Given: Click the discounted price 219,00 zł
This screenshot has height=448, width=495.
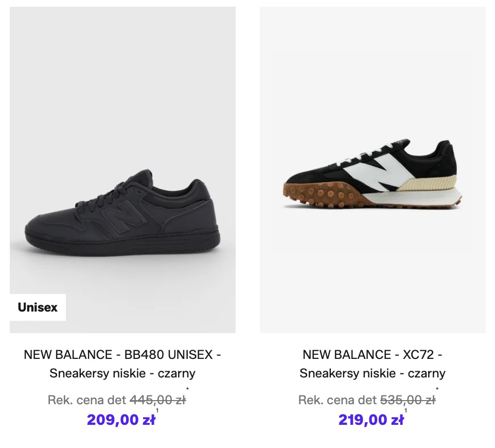Looking at the screenshot, I should tap(371, 420).
